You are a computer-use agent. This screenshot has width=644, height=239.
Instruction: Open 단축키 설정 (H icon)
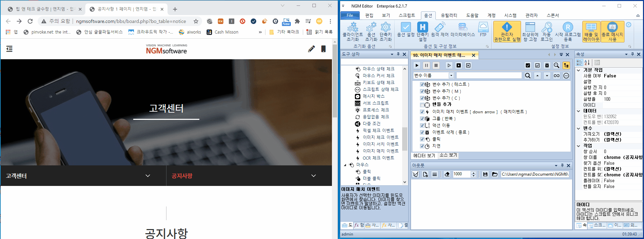click(x=422, y=32)
